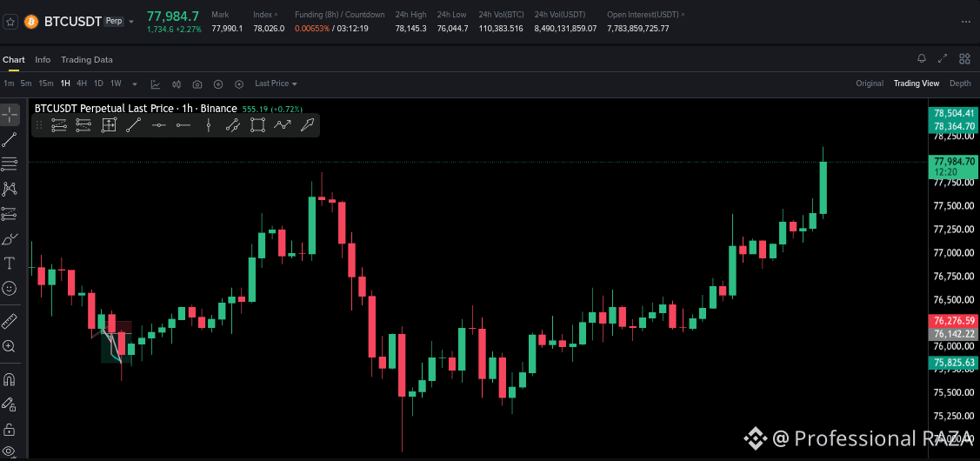Open the projection tools in left sidebar
This screenshot has width=980, height=461.
(10, 213)
